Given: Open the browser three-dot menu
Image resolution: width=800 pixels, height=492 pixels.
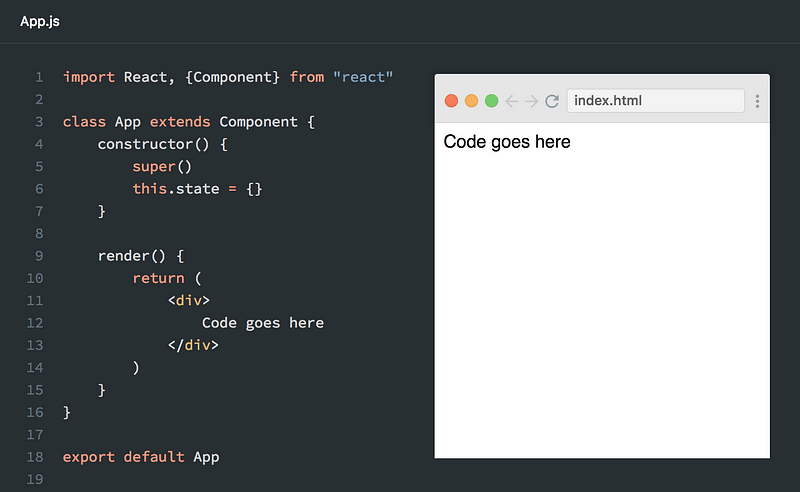Looking at the screenshot, I should pos(757,101).
